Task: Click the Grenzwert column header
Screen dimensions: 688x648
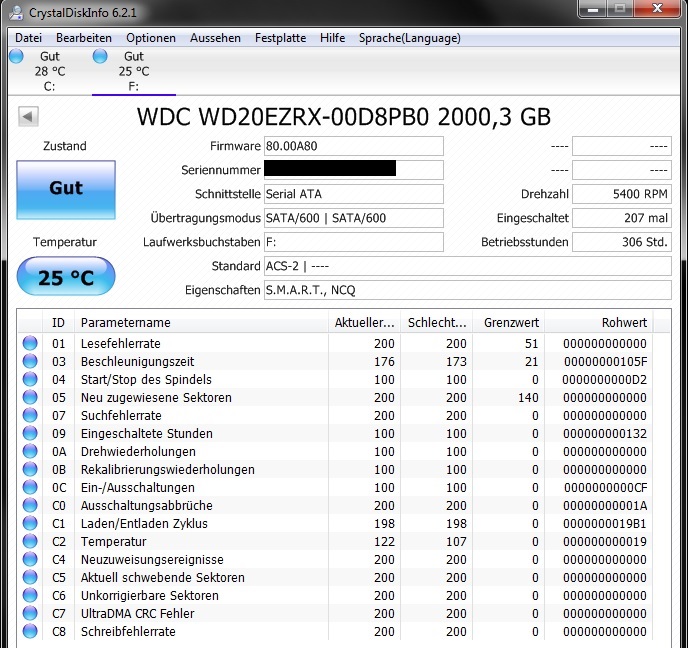Action: (509, 322)
